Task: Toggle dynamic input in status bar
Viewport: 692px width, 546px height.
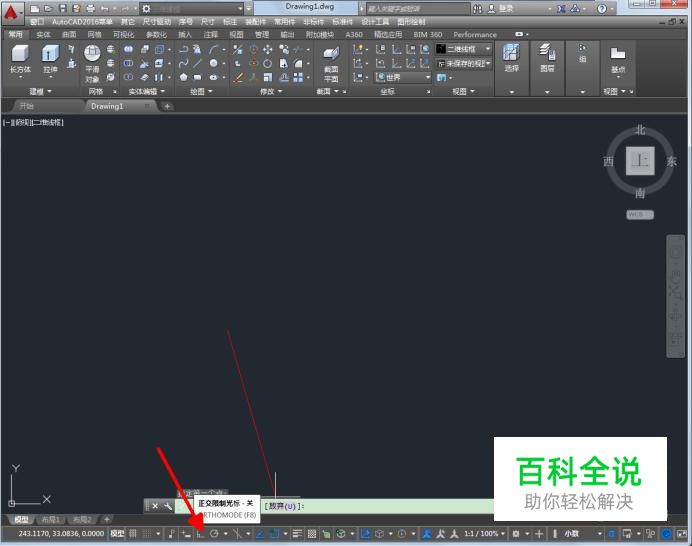Action: (186, 534)
